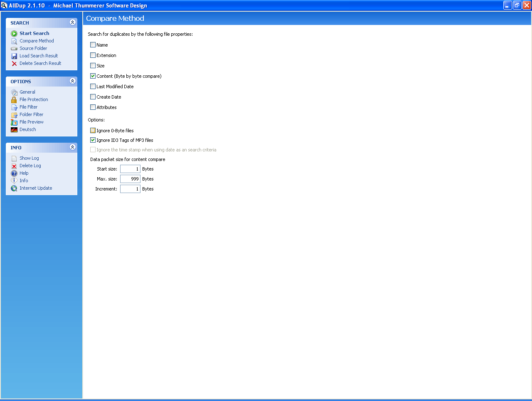This screenshot has width=532, height=401.
Task: Uncheck Ignore ID3 Tags of MP3 files
Action: 93,140
